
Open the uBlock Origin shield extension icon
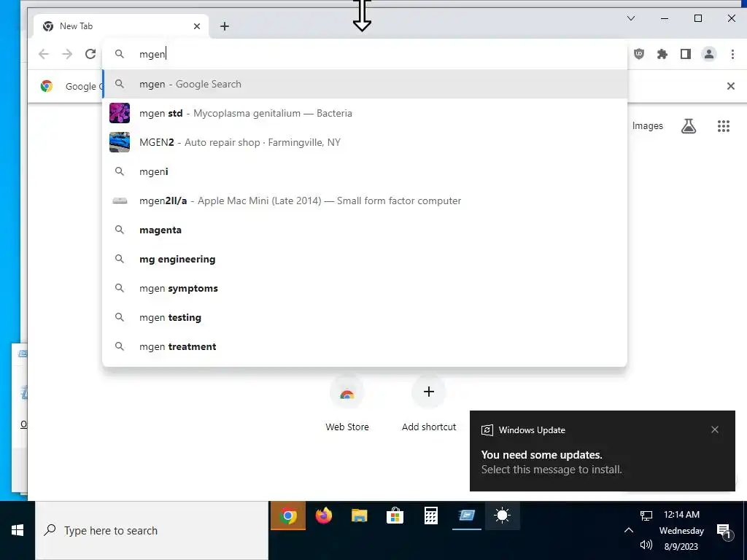[639, 54]
